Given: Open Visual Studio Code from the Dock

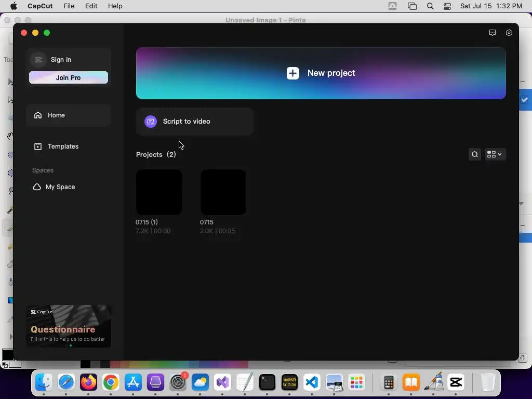Looking at the screenshot, I should pyautogui.click(x=312, y=382).
